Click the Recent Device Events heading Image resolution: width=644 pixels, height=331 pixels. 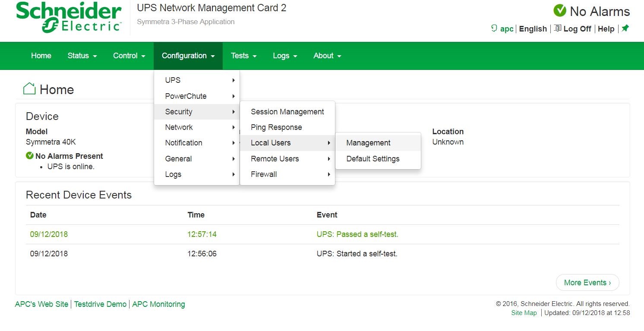79,195
